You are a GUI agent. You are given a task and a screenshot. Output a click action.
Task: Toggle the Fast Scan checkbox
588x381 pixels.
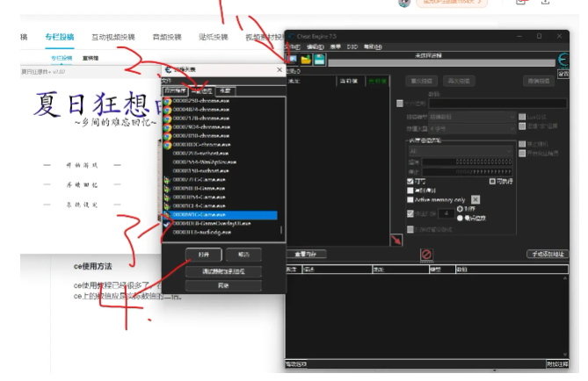(x=410, y=213)
